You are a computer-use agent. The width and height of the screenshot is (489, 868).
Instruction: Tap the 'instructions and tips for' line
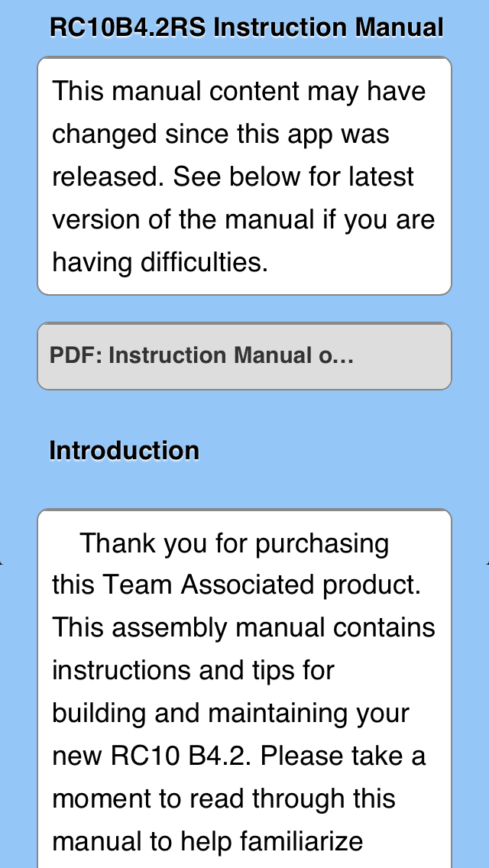[x=193, y=671]
